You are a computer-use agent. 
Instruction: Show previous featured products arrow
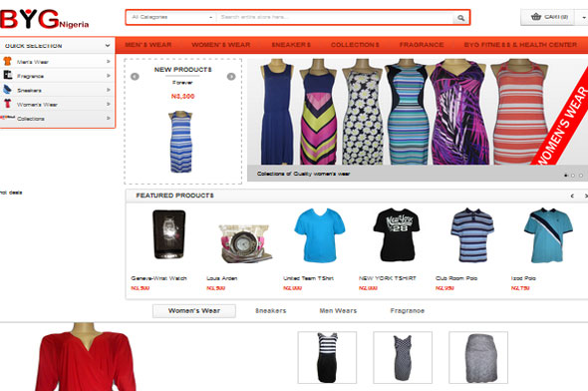[572, 195]
